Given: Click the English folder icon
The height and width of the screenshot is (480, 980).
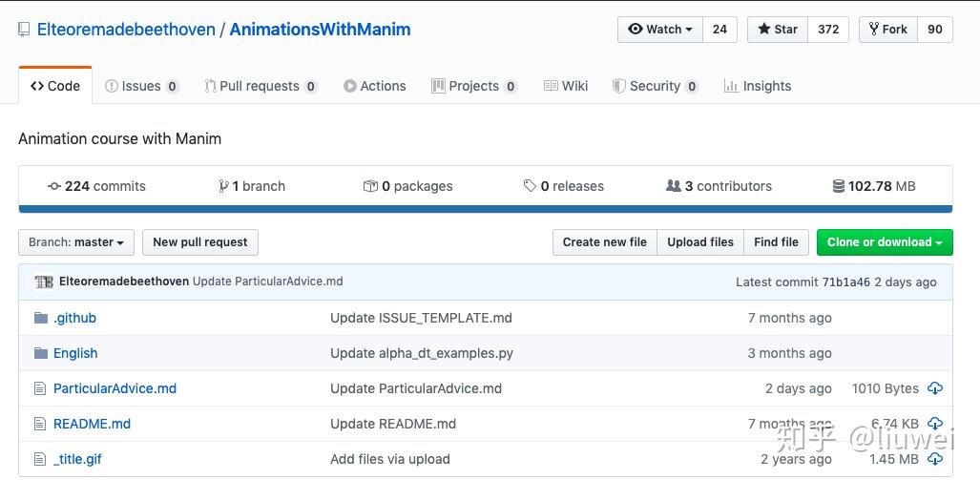Looking at the screenshot, I should tap(41, 353).
